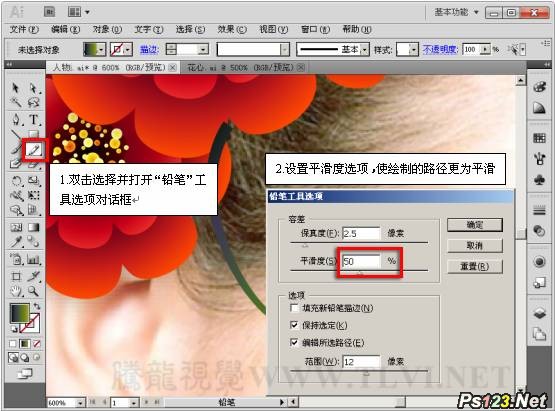This screenshot has width=555, height=411.
Task: Choose the Paintbrush tool
Action: tap(16, 149)
